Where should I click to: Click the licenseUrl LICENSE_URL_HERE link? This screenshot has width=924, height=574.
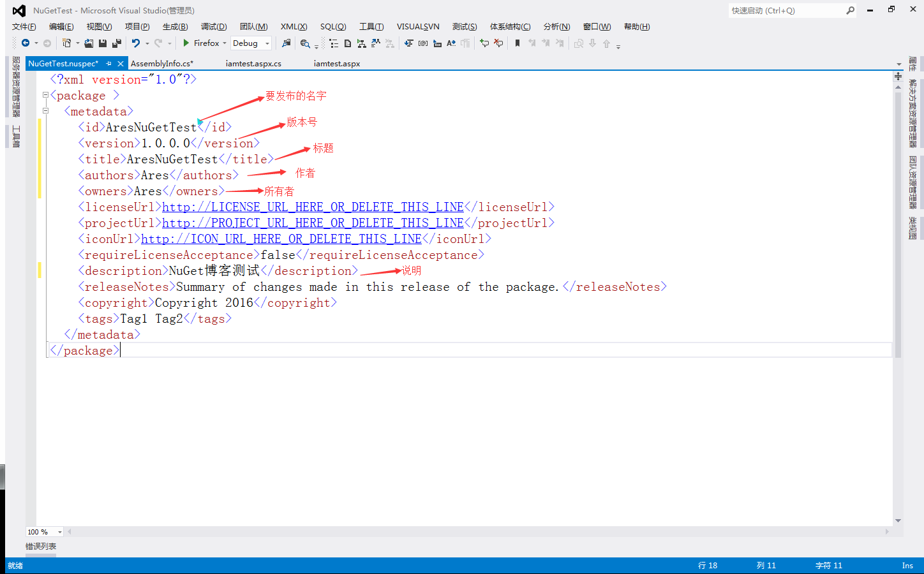pyautogui.click(x=313, y=207)
